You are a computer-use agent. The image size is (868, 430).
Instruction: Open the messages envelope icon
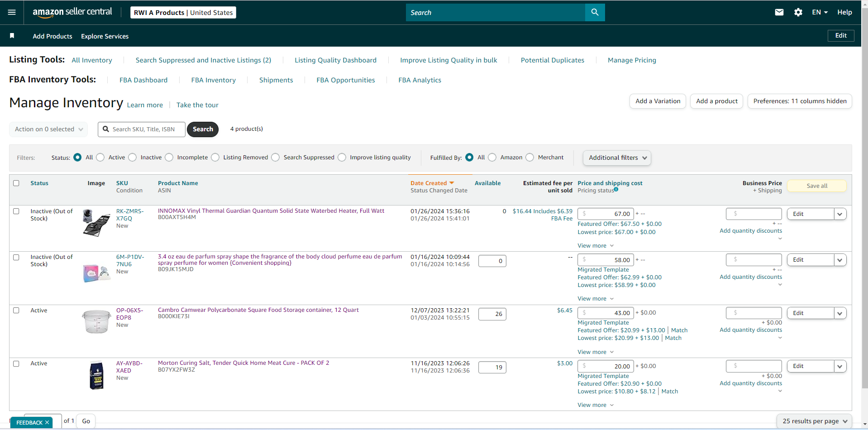tap(779, 12)
